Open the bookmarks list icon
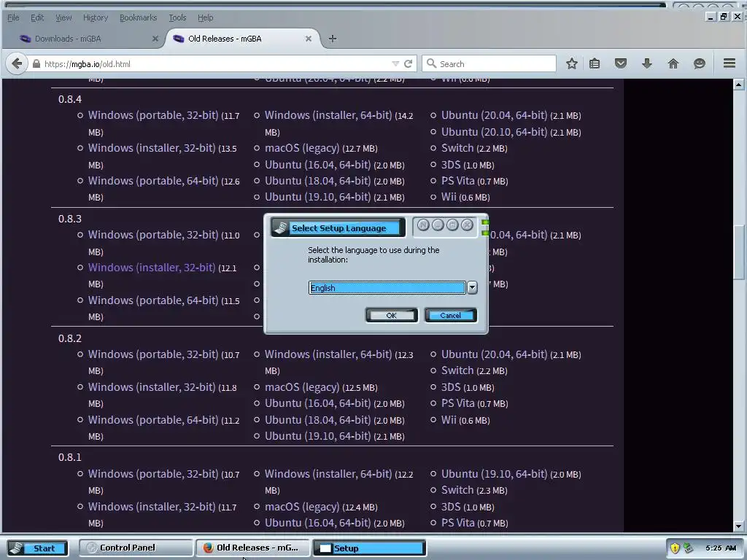The width and height of the screenshot is (747, 560). point(595,63)
